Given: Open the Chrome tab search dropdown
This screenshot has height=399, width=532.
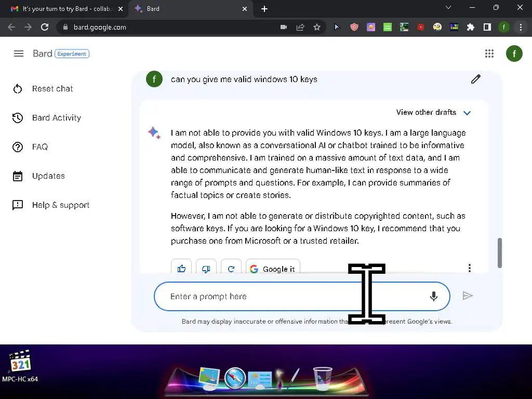Looking at the screenshot, I should coord(448,7).
